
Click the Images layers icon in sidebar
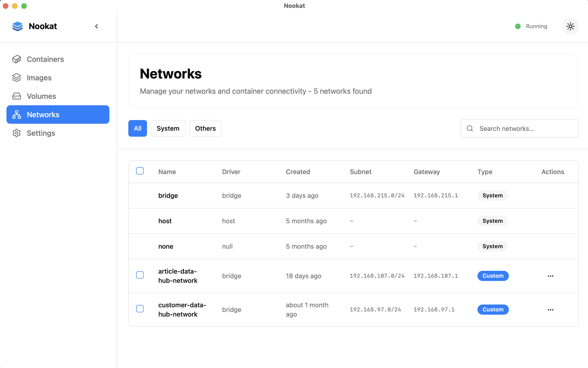pos(17,78)
